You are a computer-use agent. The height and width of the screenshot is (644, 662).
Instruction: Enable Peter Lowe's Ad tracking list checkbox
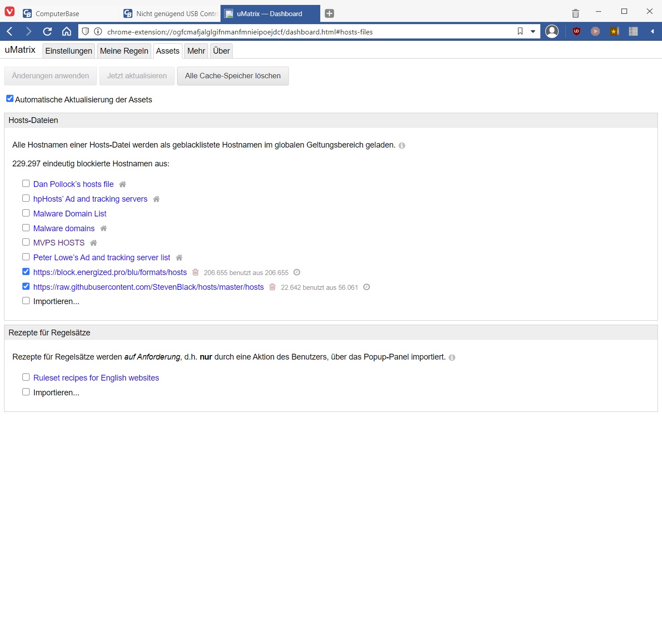point(26,257)
